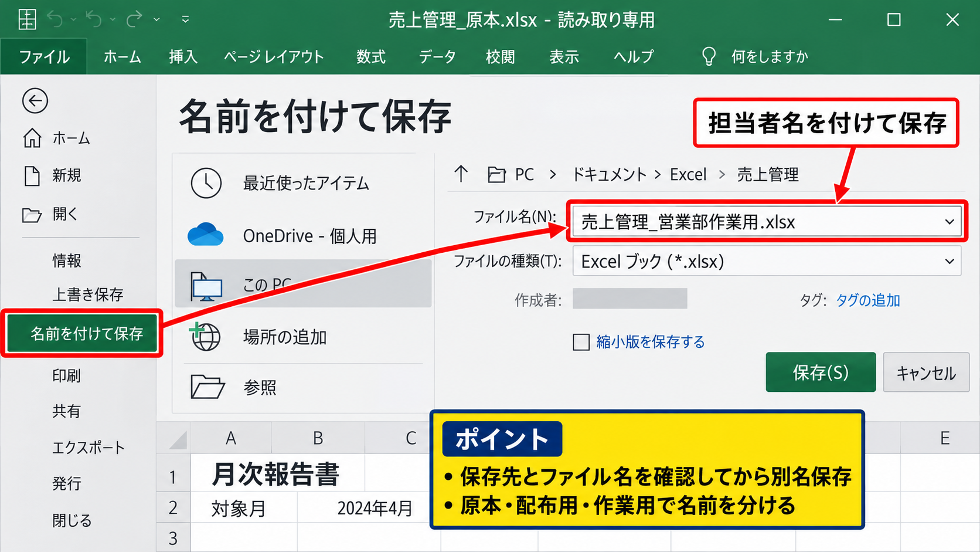Click the エクスポート sidebar item
Screen dimensions: 980x552
pyautogui.click(x=89, y=448)
